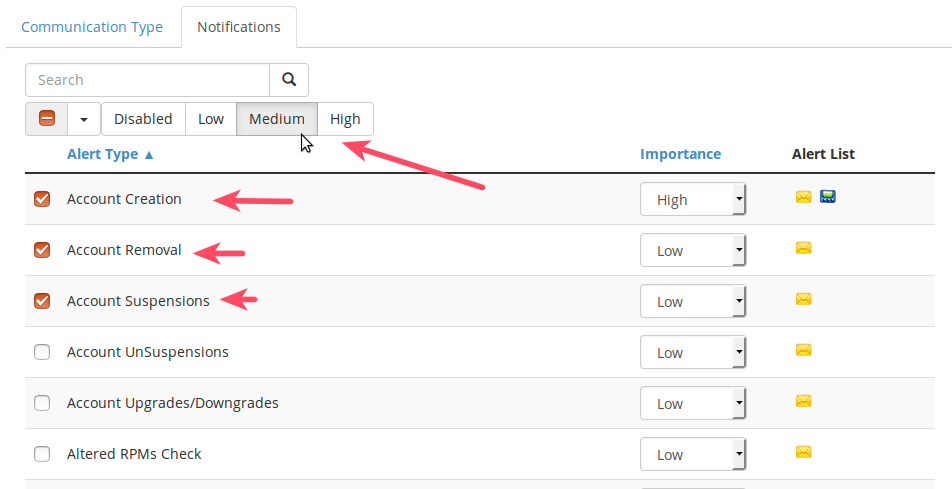Click the blue device icon for Account Creation
The width and height of the screenshot is (952, 489).
828,197
